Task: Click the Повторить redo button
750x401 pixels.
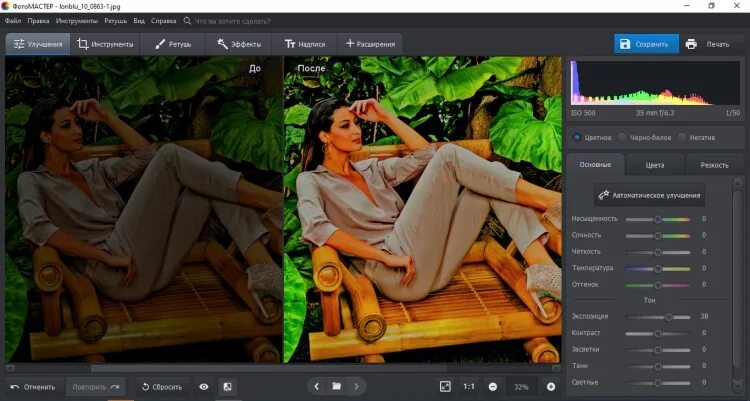Action: coord(96,387)
